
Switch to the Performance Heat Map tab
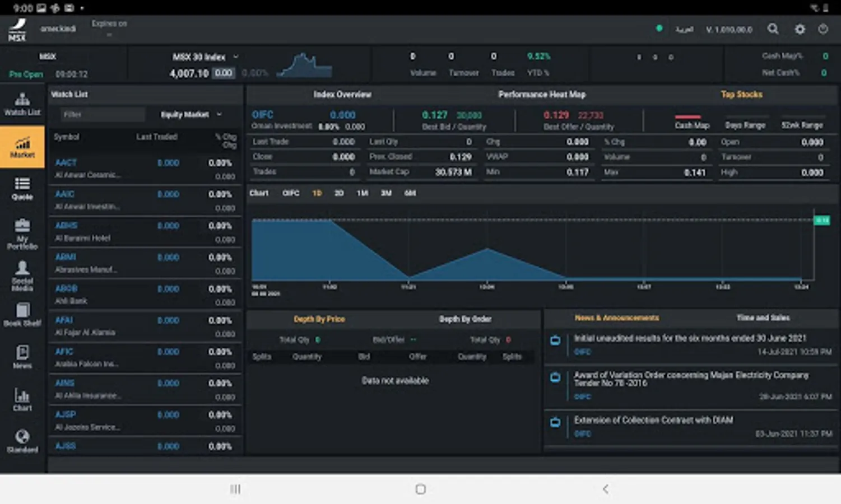click(542, 94)
